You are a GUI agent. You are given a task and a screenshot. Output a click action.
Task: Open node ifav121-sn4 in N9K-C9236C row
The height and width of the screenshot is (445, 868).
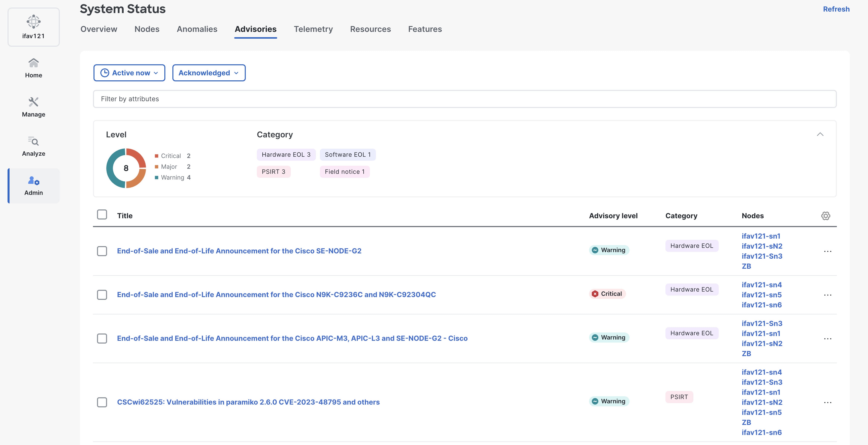pos(761,285)
